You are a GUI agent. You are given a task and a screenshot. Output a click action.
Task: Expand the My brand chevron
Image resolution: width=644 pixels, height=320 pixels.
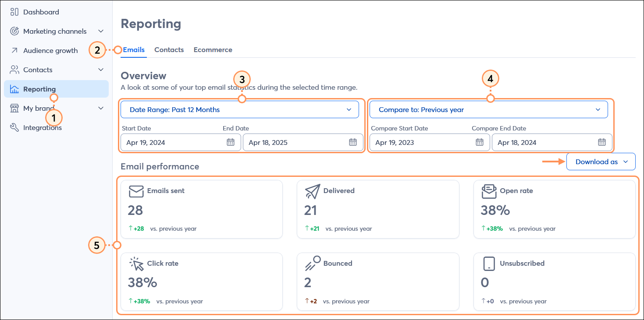(101, 108)
